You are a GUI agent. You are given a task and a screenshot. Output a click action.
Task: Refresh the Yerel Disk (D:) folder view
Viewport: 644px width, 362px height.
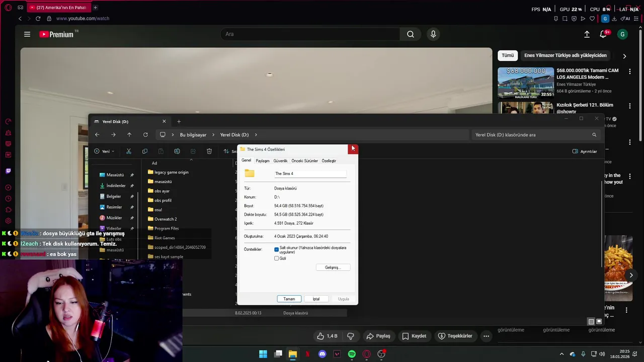145,135
